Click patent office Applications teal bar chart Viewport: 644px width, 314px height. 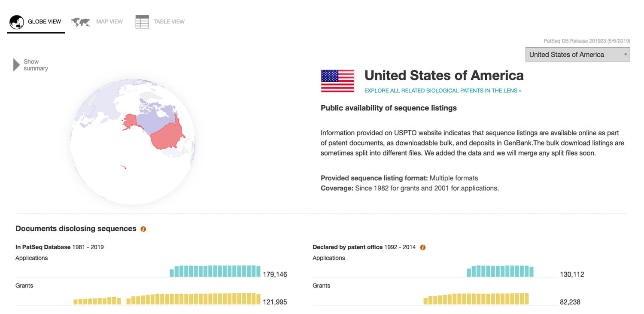tap(500, 271)
